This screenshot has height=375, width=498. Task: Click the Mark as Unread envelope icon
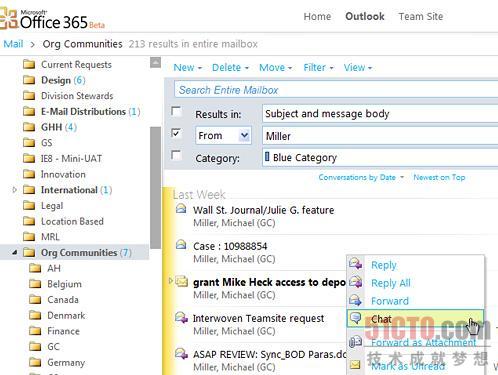tap(356, 365)
